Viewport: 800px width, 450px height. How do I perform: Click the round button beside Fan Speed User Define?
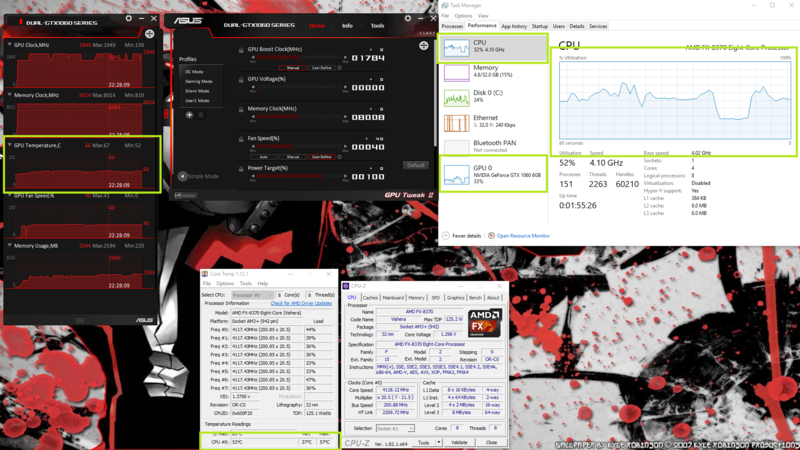pyautogui.click(x=340, y=157)
